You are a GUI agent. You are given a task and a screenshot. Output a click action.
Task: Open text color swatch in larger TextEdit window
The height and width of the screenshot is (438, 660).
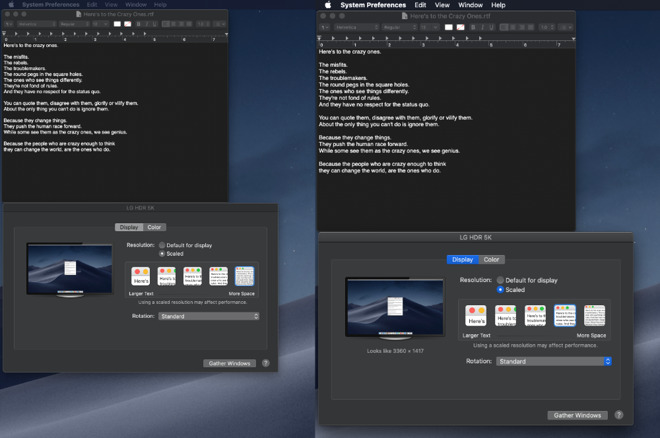click(449, 27)
